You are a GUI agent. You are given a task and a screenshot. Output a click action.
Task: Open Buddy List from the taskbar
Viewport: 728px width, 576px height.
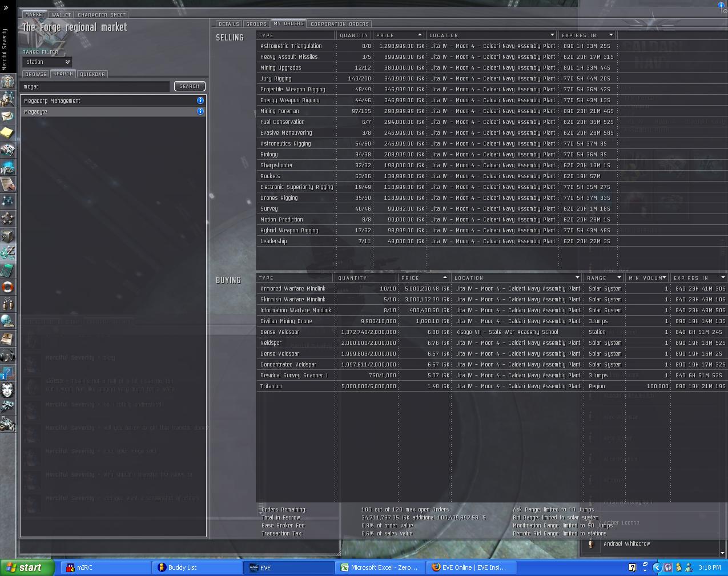coord(198,567)
